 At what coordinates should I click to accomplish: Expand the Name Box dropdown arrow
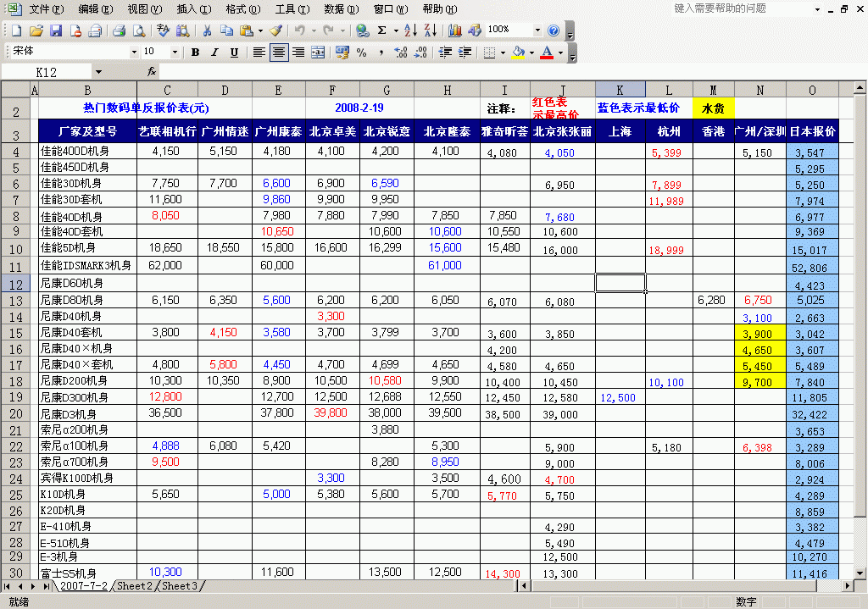tap(98, 72)
